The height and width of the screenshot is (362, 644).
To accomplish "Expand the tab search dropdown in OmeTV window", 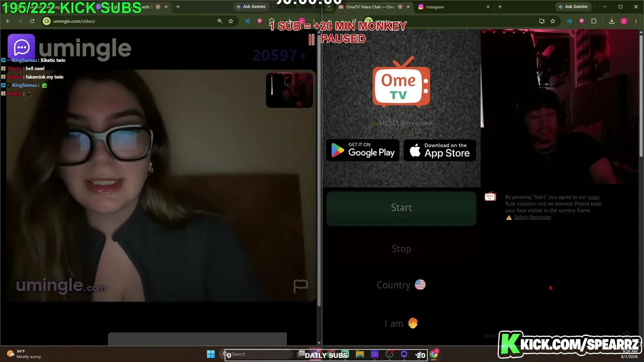I will (x=329, y=7).
